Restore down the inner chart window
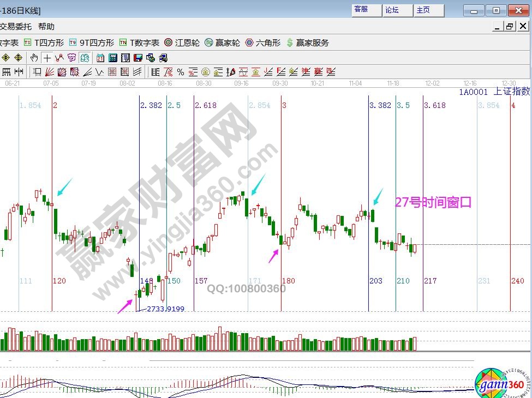The width and height of the screenshot is (532, 398). 509,26
